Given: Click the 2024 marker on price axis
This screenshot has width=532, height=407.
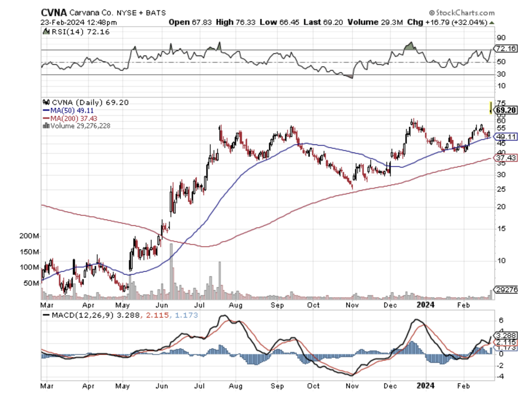Looking at the screenshot, I should 425,305.
